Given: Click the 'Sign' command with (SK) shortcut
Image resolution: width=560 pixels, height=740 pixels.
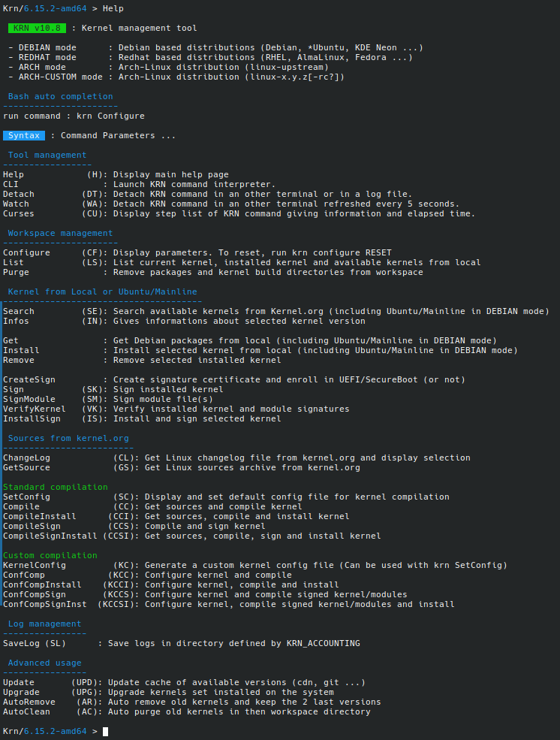Looking at the screenshot, I should pos(14,389).
